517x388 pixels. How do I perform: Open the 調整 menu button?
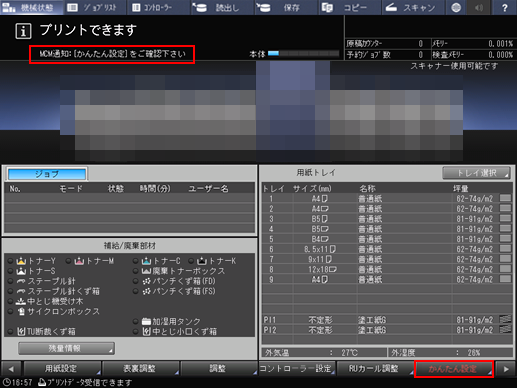[x=218, y=368]
